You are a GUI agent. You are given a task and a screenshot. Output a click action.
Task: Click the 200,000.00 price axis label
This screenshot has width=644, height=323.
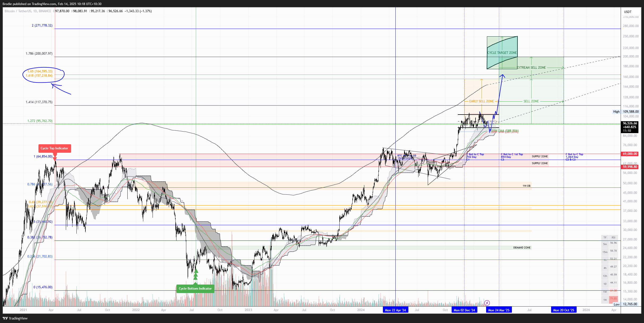coord(630,56)
